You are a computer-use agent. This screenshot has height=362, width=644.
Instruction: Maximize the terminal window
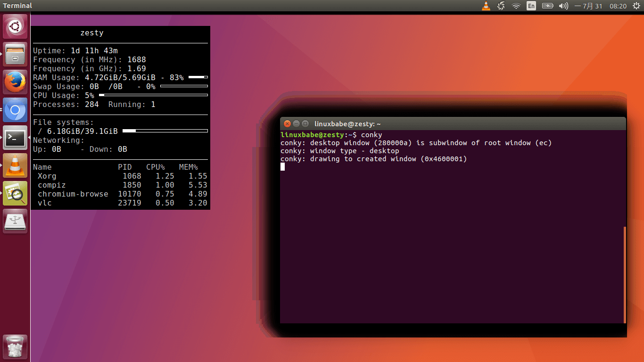coord(305,123)
